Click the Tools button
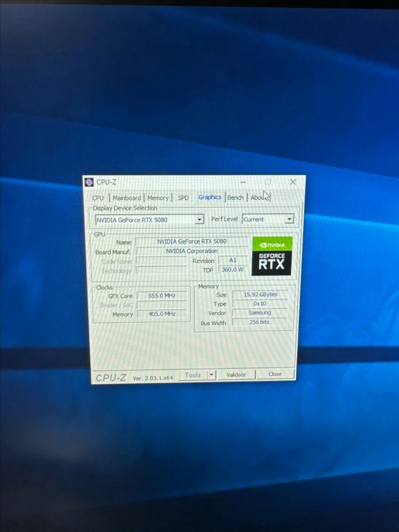399x532 pixels. (x=193, y=375)
